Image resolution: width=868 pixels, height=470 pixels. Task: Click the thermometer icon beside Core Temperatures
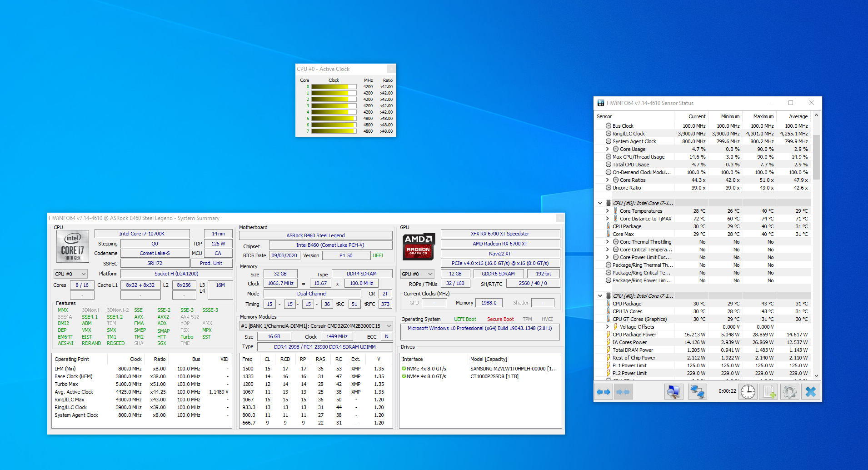[x=616, y=211]
